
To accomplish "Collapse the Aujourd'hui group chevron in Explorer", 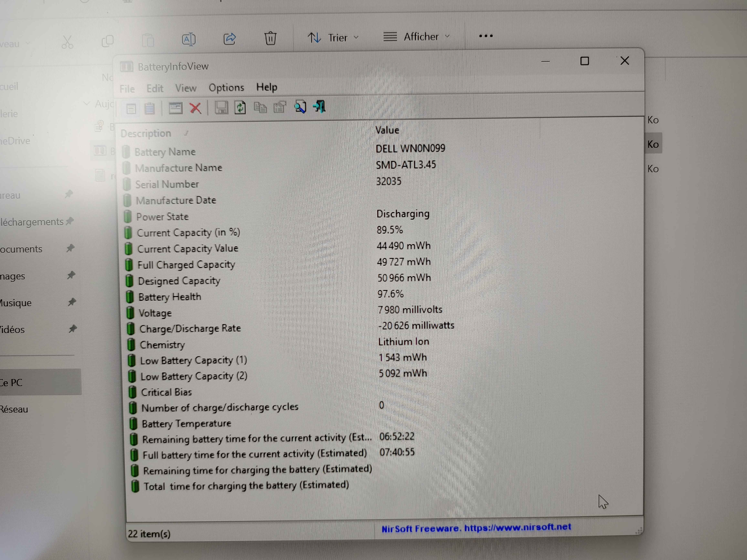I will pyautogui.click(x=86, y=103).
